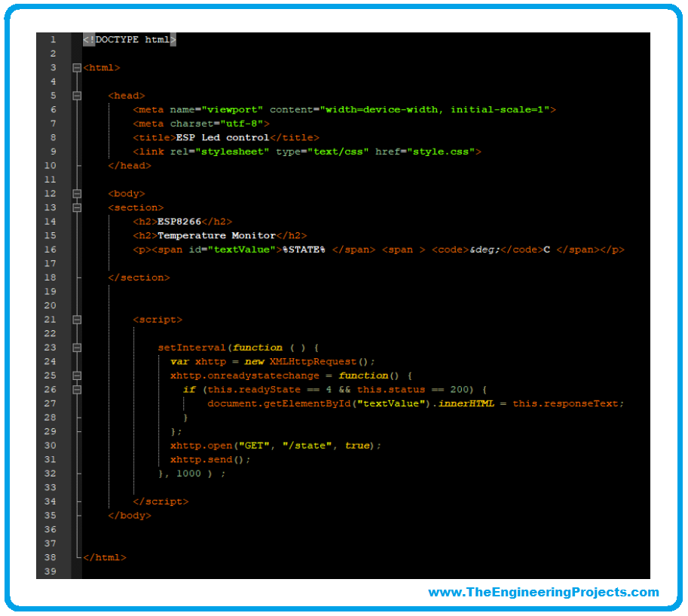Click the closing body tag
This screenshot has width=688, height=616.
pyautogui.click(x=130, y=516)
